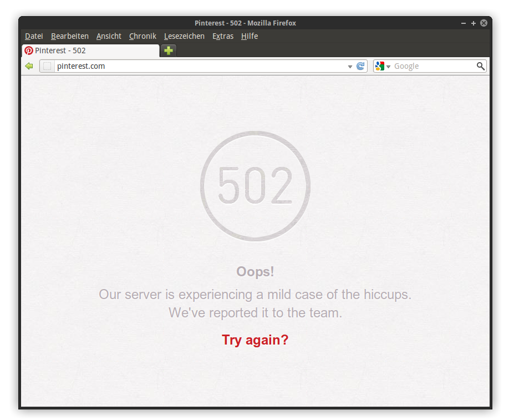
Task: Click the 502 error circle graphic
Action: pyautogui.click(x=256, y=186)
